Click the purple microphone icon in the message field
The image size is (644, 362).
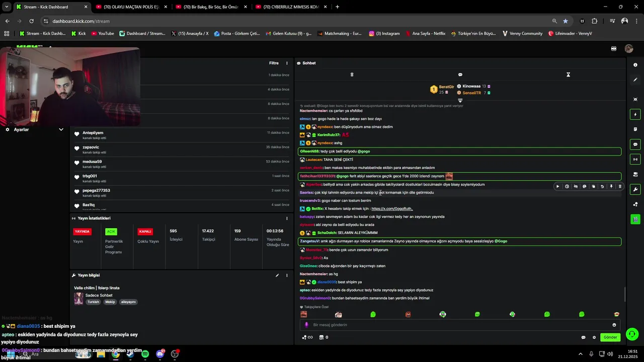pyautogui.click(x=306, y=325)
